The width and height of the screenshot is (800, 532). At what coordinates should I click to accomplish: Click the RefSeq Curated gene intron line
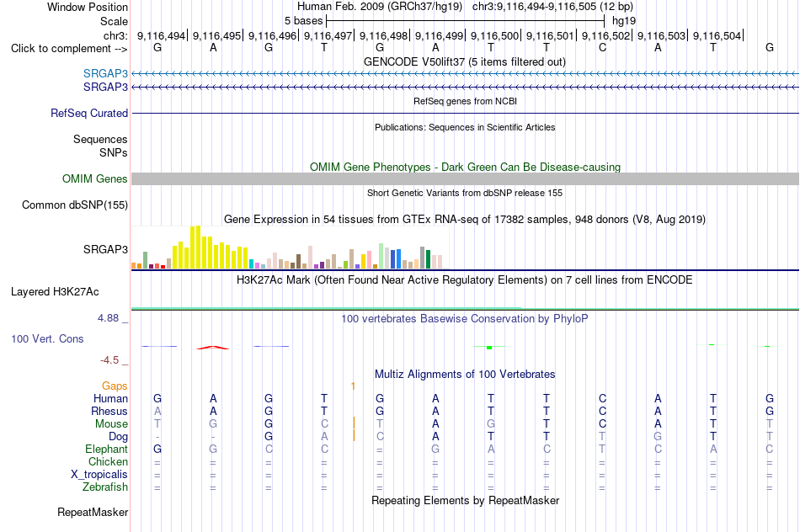(466, 114)
